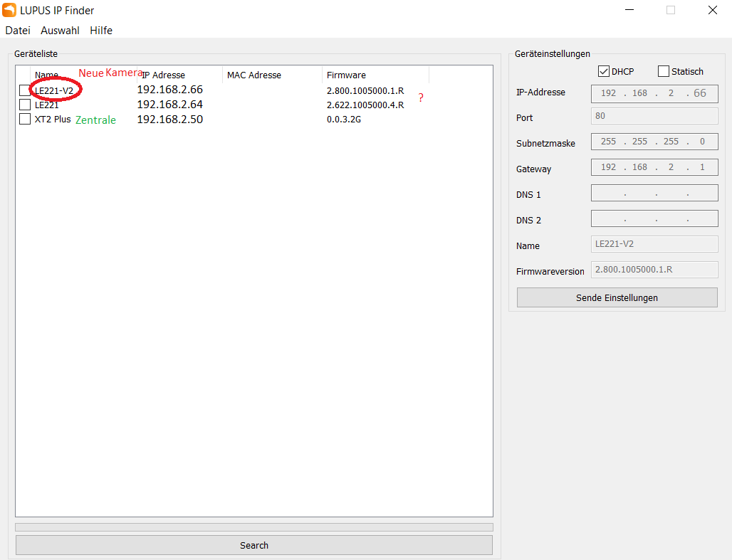Click firmware 2.622.1005000.4.R in list
This screenshot has width=732, height=560.
point(365,105)
